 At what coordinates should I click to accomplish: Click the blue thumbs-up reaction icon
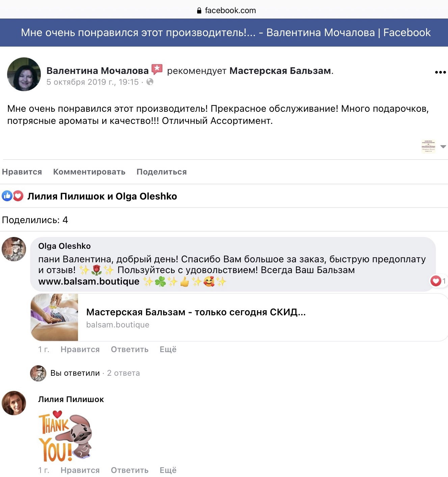click(7, 196)
